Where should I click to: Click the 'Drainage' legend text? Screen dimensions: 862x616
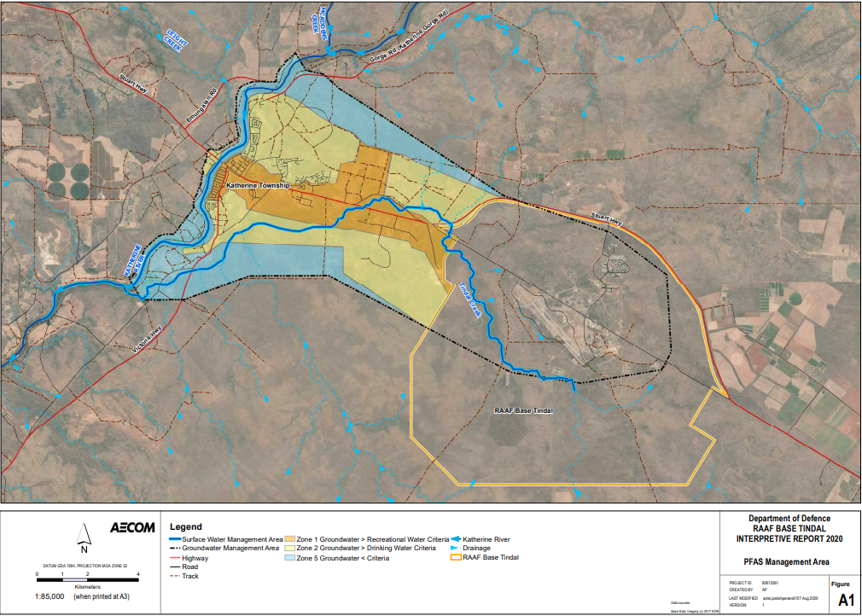(476, 549)
